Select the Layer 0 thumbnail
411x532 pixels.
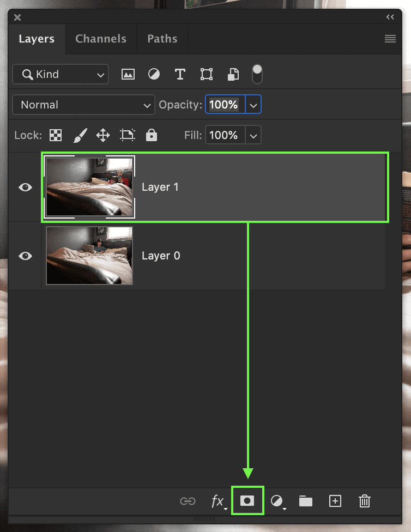tap(89, 256)
